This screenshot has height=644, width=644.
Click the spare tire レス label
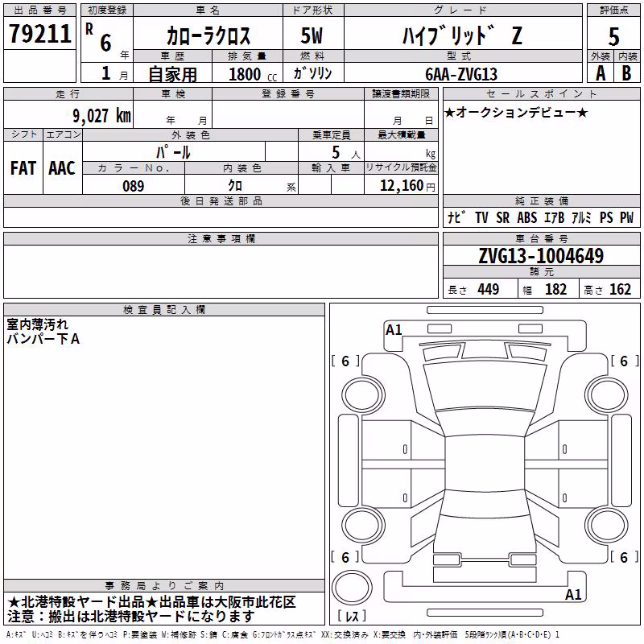pos(352,616)
